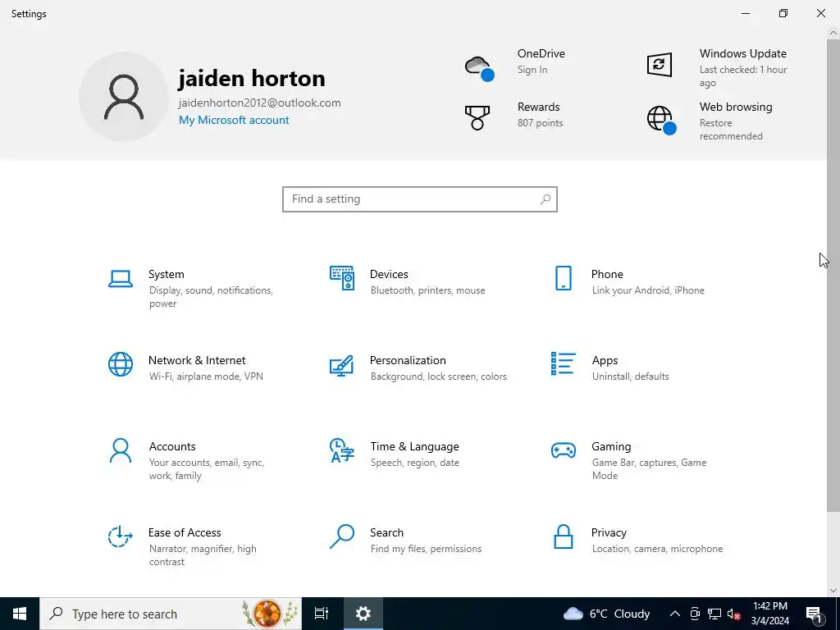Open the Windows Start menu

(x=20, y=614)
